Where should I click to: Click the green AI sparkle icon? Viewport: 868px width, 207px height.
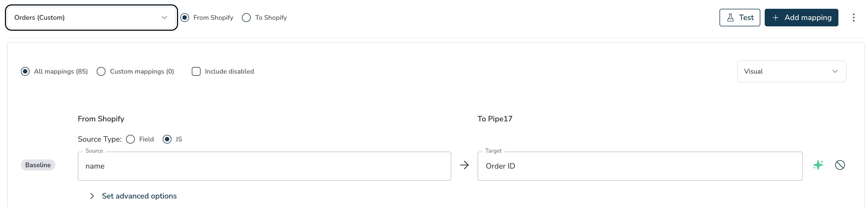coord(818,165)
